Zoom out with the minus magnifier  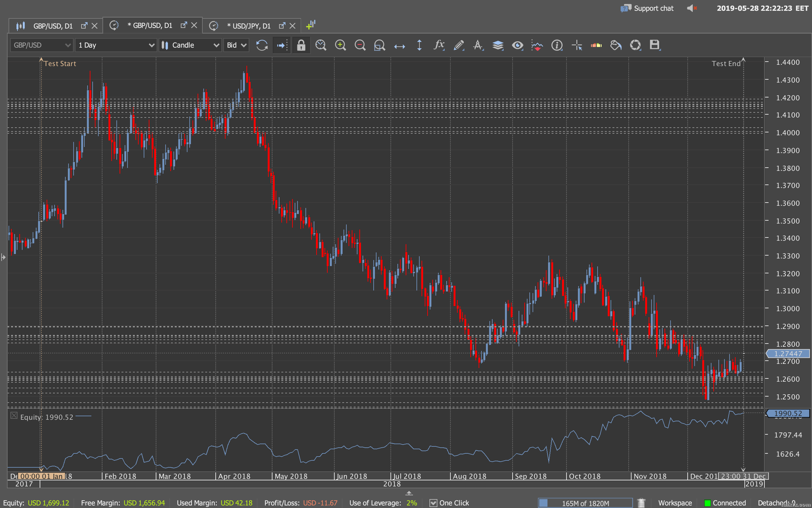[360, 45]
